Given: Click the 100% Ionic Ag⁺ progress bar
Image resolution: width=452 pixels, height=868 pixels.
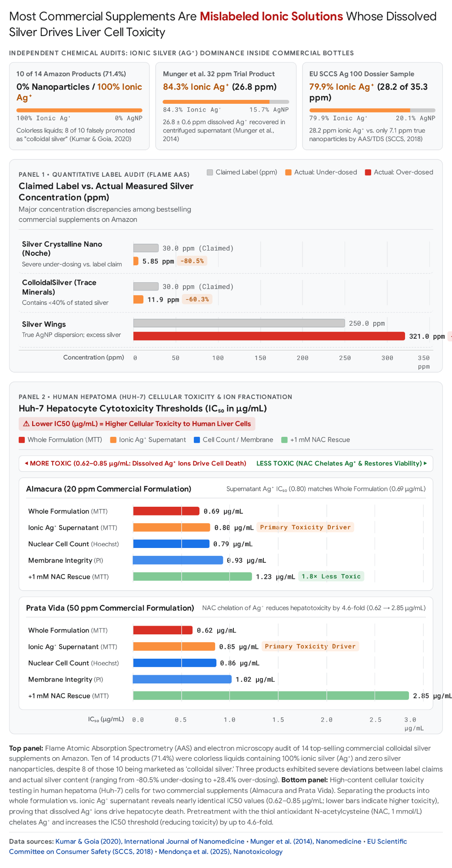Looking at the screenshot, I should pyautogui.click(x=80, y=110).
